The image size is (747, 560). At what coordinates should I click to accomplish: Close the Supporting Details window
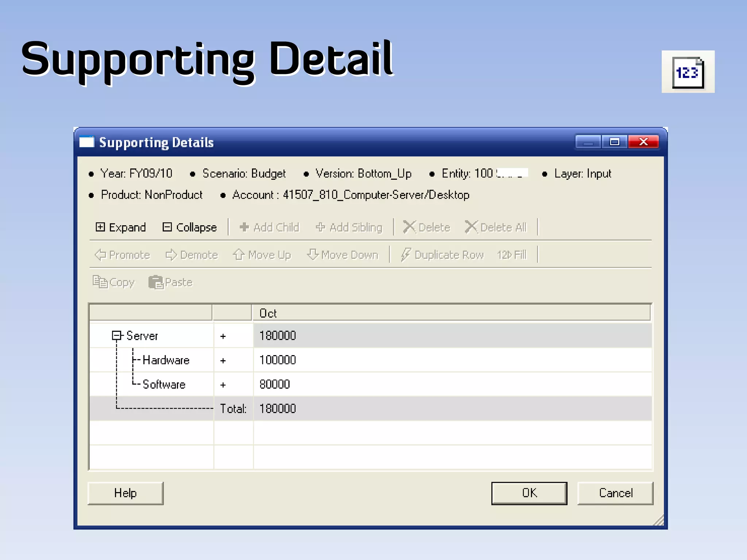pyautogui.click(x=643, y=142)
